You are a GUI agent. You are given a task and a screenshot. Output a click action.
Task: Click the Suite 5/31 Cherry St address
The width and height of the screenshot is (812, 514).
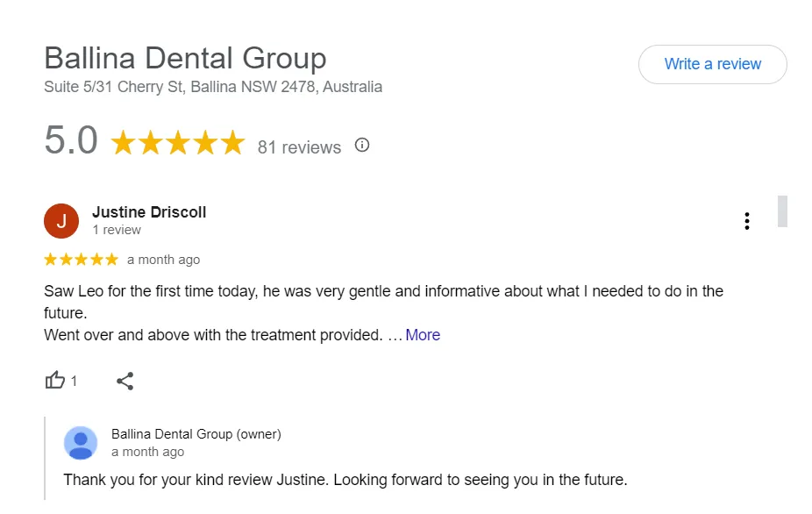click(x=213, y=87)
